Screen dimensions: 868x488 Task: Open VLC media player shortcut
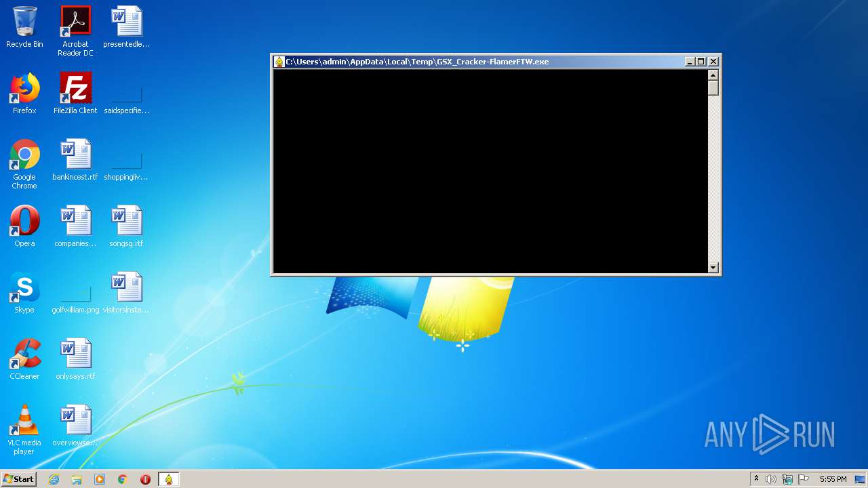coord(24,430)
